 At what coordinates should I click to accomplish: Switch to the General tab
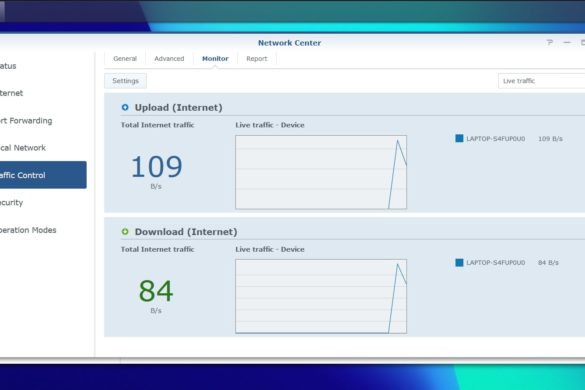tap(125, 59)
